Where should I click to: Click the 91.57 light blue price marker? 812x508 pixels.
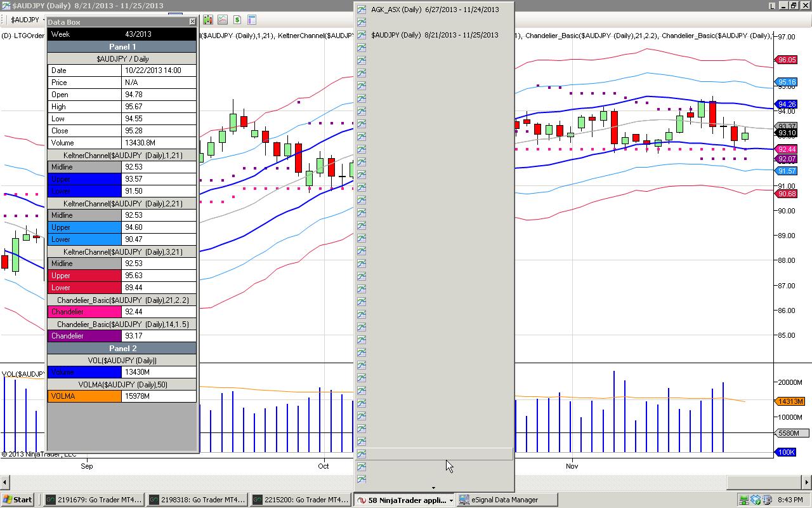pyautogui.click(x=787, y=171)
